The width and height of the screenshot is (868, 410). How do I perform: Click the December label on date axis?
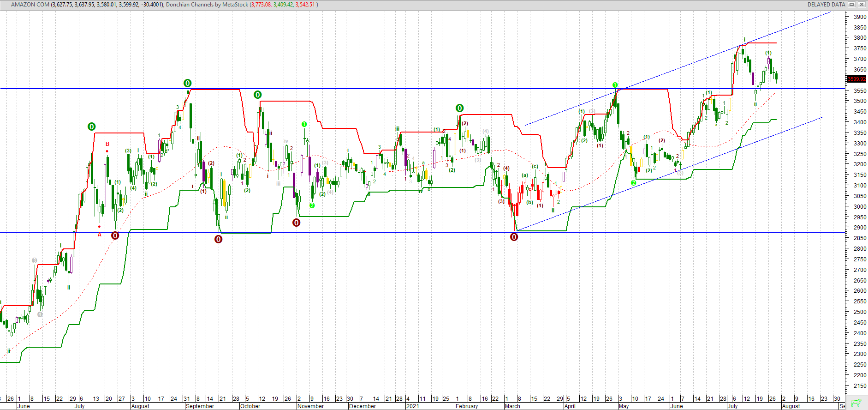363,406
